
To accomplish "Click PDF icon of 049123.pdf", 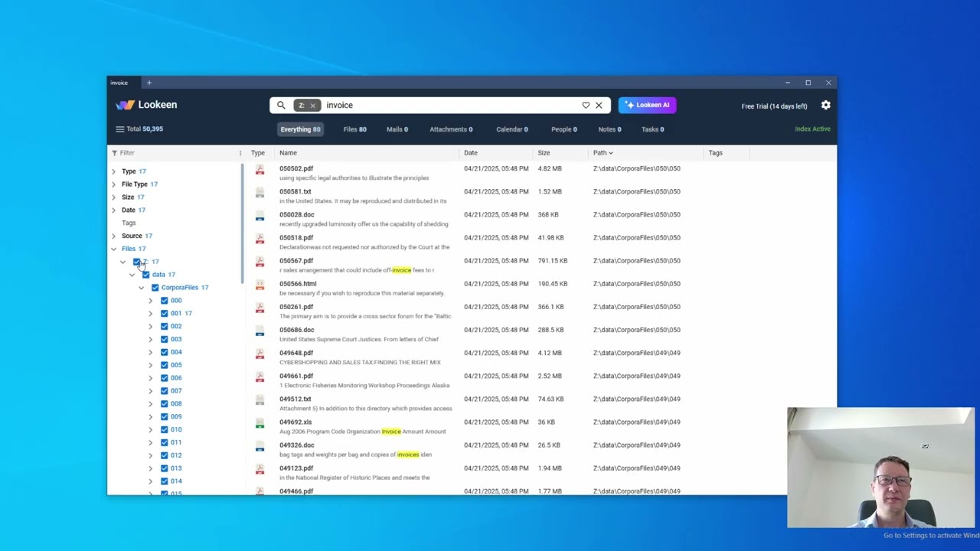I will 260,469.
